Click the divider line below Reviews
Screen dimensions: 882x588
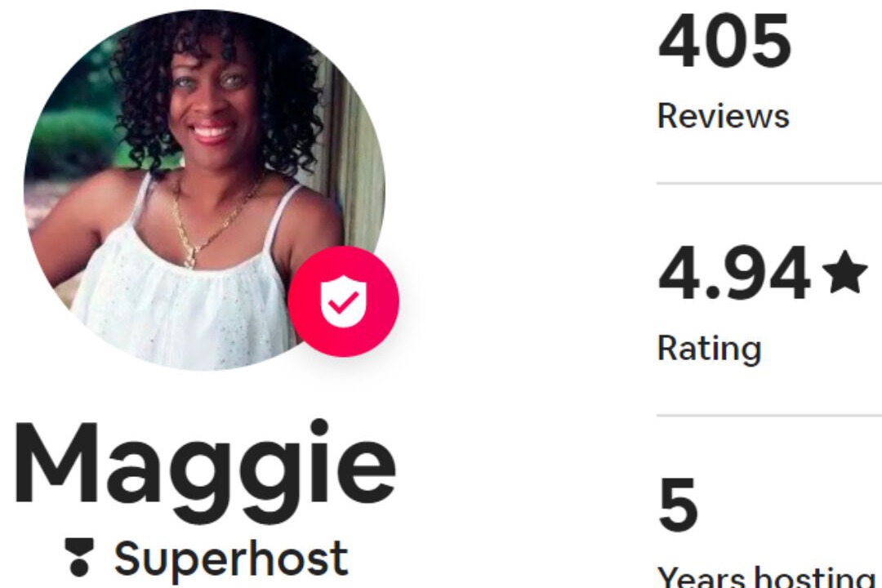(769, 183)
